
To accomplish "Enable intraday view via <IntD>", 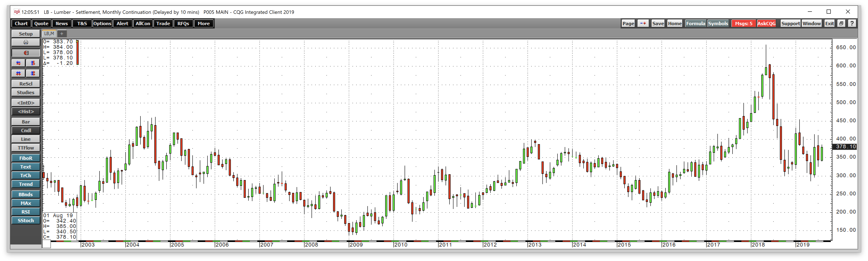I will coord(25,103).
